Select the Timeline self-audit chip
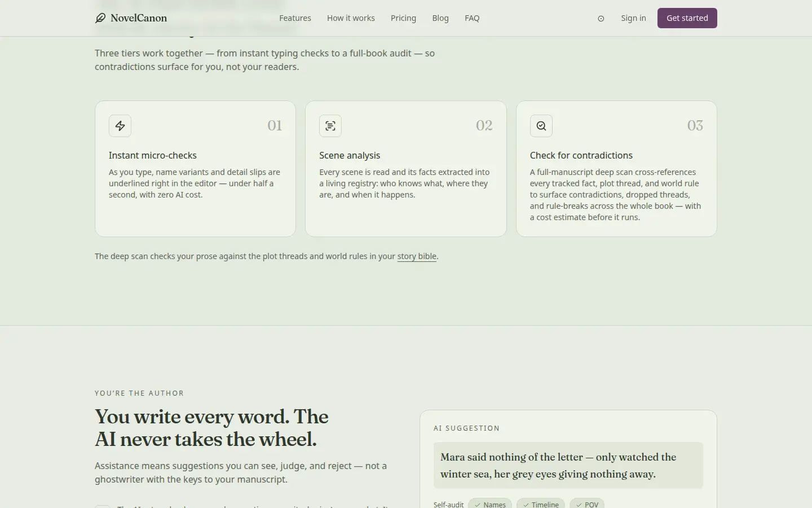The width and height of the screenshot is (812, 508). tap(541, 504)
